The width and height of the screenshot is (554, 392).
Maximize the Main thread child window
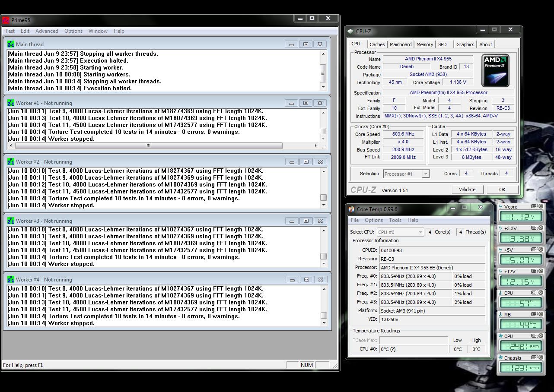(306, 44)
